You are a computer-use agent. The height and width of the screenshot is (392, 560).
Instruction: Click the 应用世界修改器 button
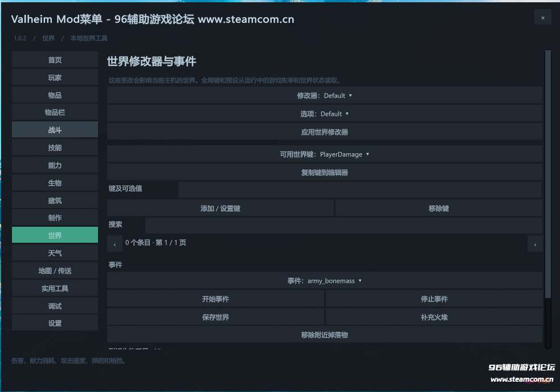pos(325,132)
